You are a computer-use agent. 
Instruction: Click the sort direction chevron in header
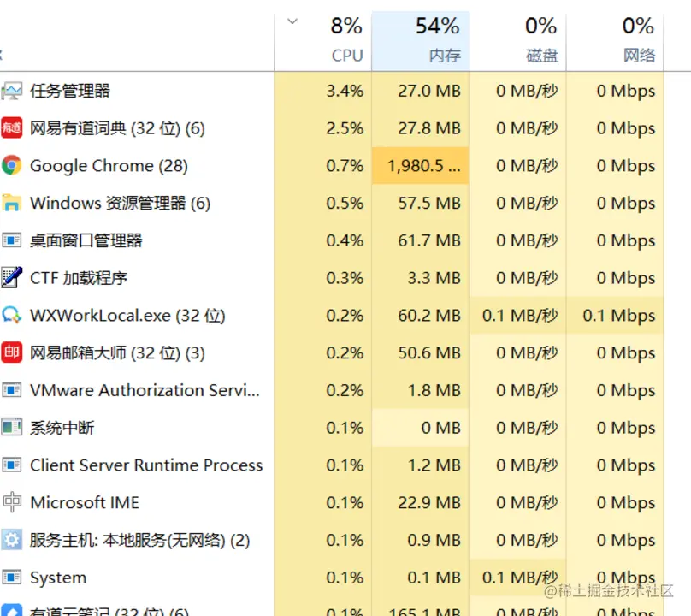coord(292,21)
